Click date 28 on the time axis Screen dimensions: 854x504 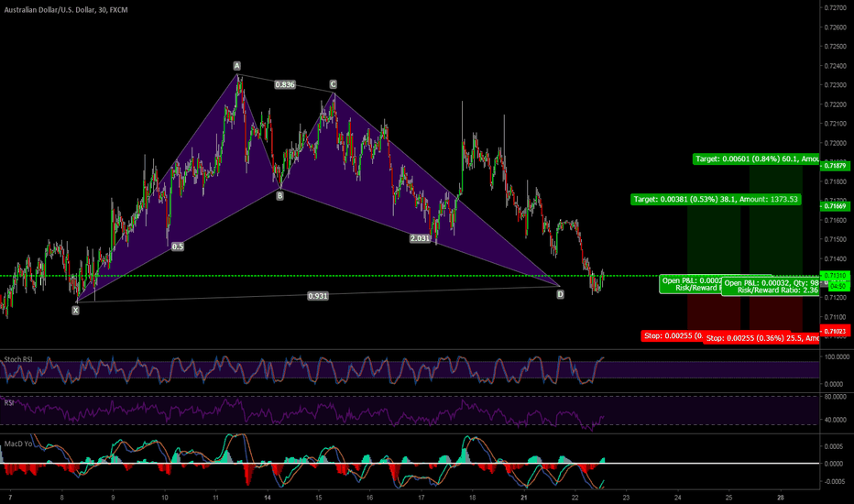pyautogui.click(x=781, y=498)
